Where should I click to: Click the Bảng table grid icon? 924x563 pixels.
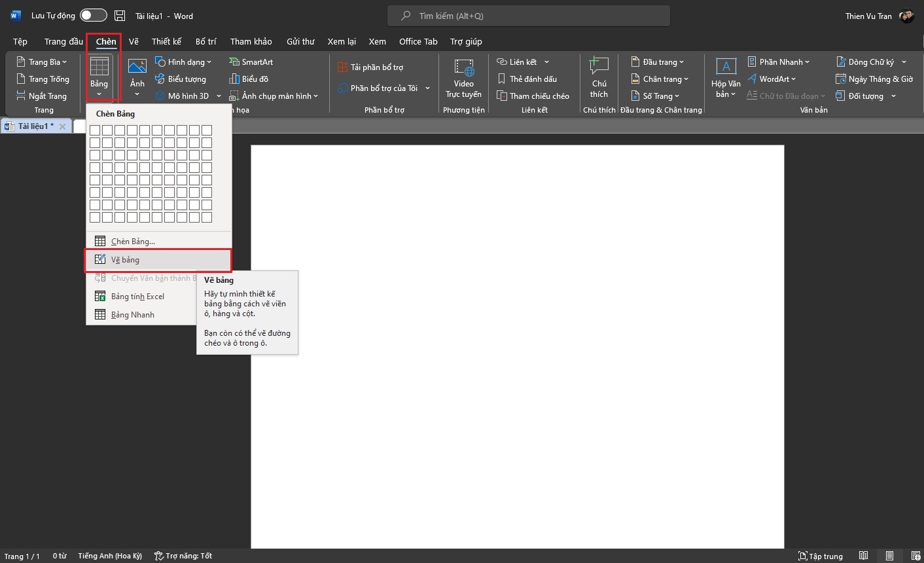click(x=99, y=67)
